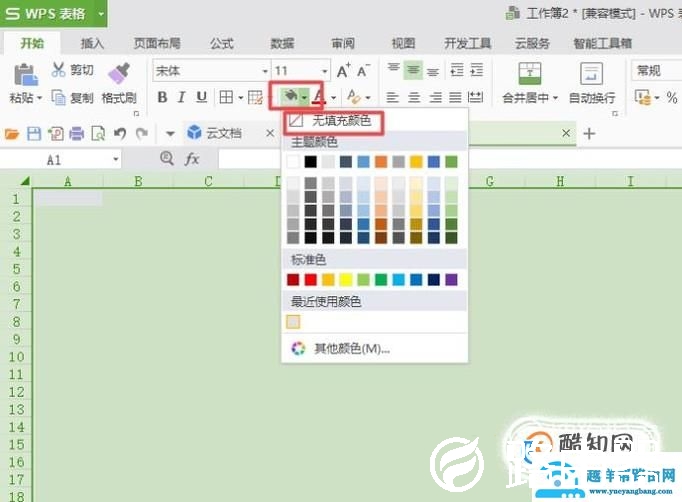
Task: Click the percent style icon
Action: coord(672,97)
